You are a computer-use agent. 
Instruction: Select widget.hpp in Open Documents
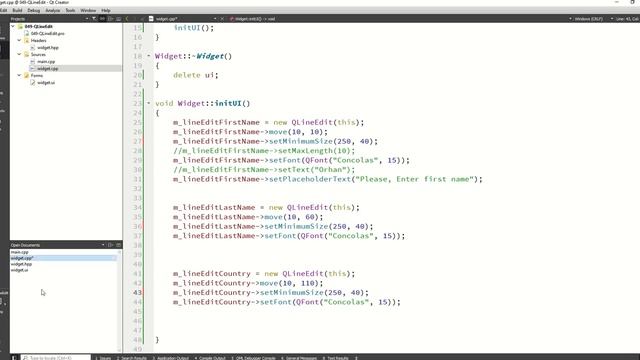click(21, 264)
